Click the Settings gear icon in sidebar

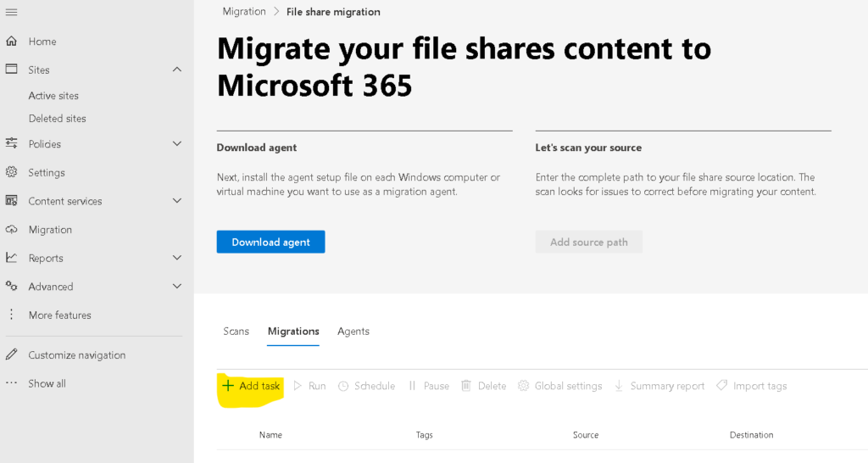(11, 172)
